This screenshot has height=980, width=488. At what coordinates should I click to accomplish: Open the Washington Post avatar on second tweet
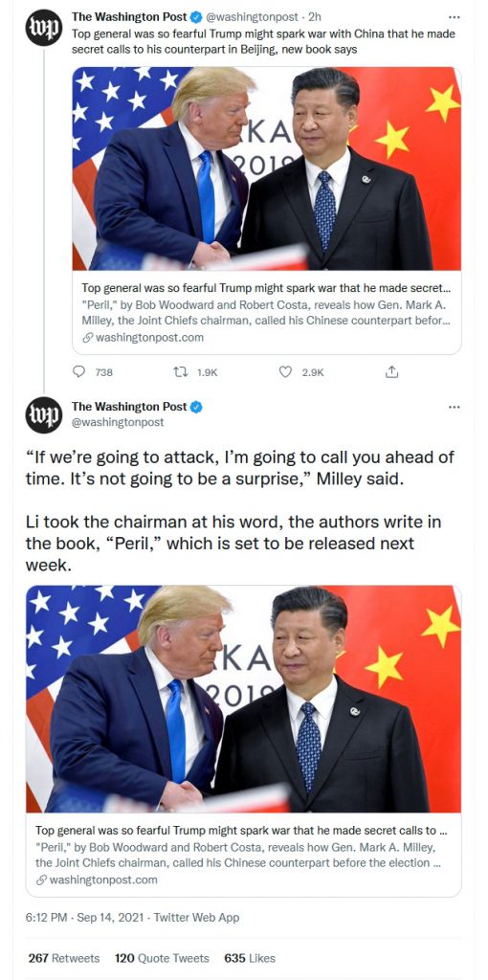[44, 415]
